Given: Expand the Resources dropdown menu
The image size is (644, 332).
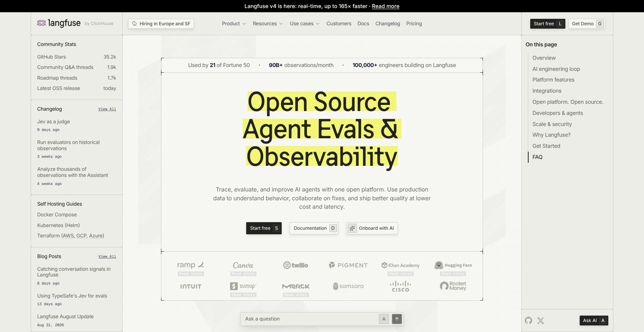Looking at the screenshot, I should click(268, 23).
